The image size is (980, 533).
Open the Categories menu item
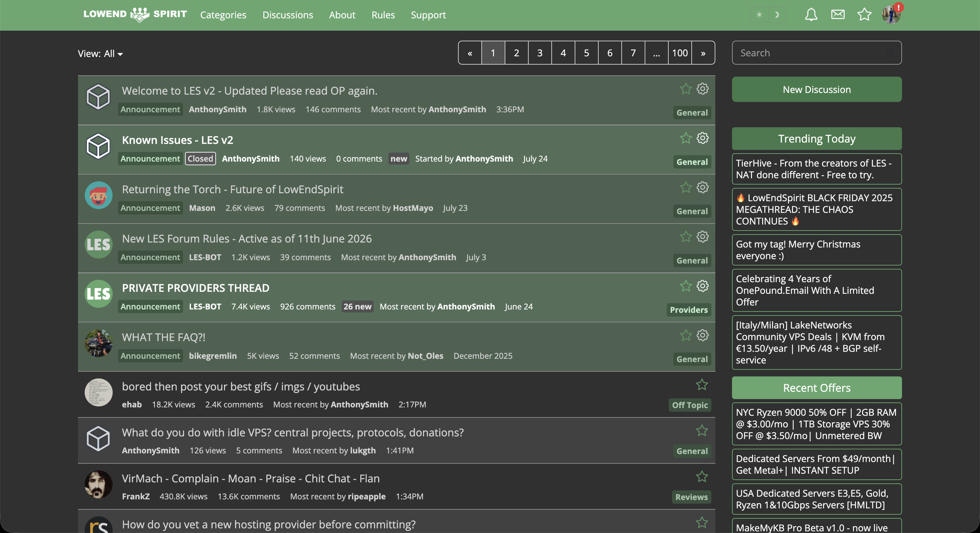point(223,15)
